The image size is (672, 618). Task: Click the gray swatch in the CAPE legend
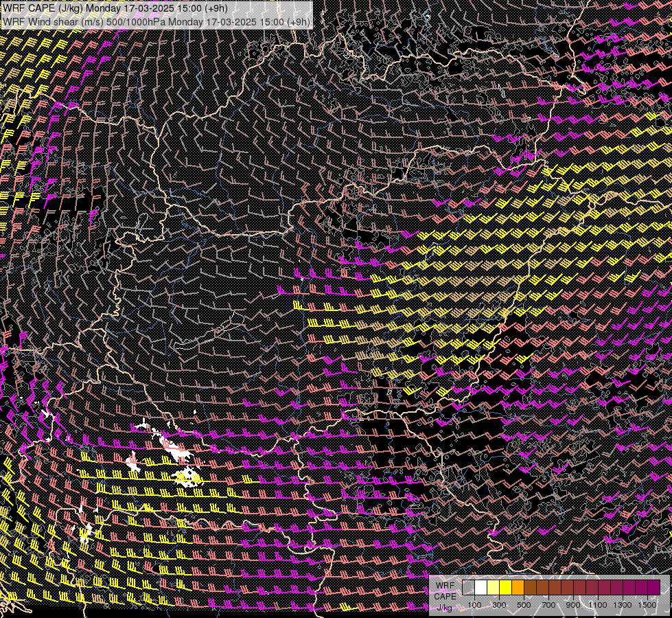[x=468, y=588]
